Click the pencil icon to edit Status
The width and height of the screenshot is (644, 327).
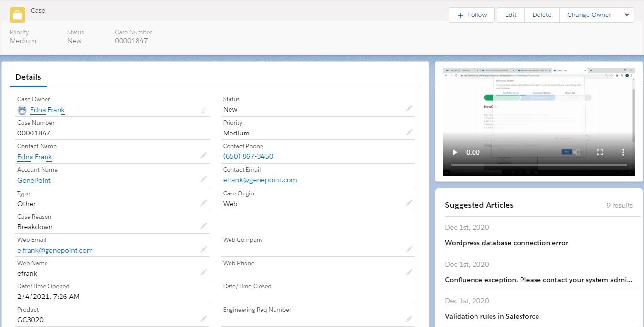click(x=409, y=109)
